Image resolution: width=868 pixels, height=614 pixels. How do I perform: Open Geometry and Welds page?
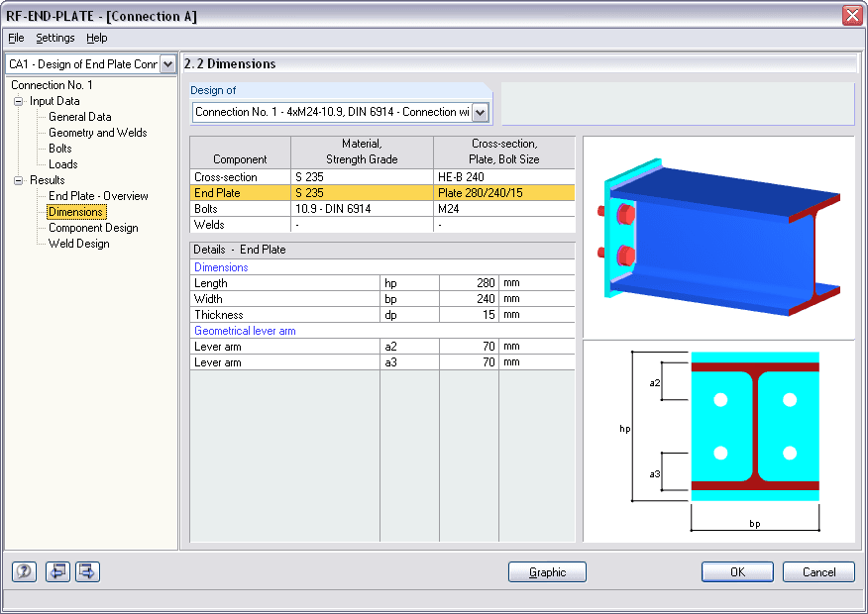[98, 133]
